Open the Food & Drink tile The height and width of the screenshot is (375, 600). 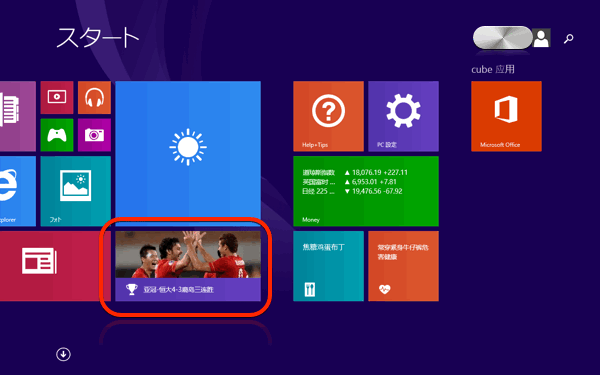[328, 266]
